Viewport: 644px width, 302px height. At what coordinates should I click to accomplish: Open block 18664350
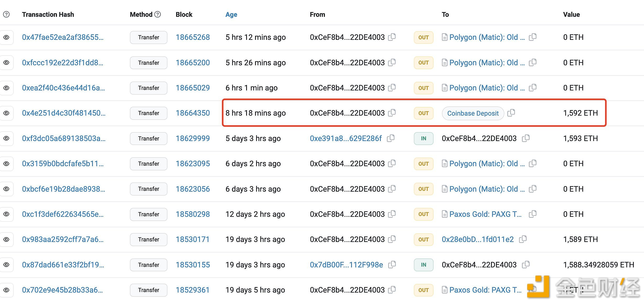point(193,113)
